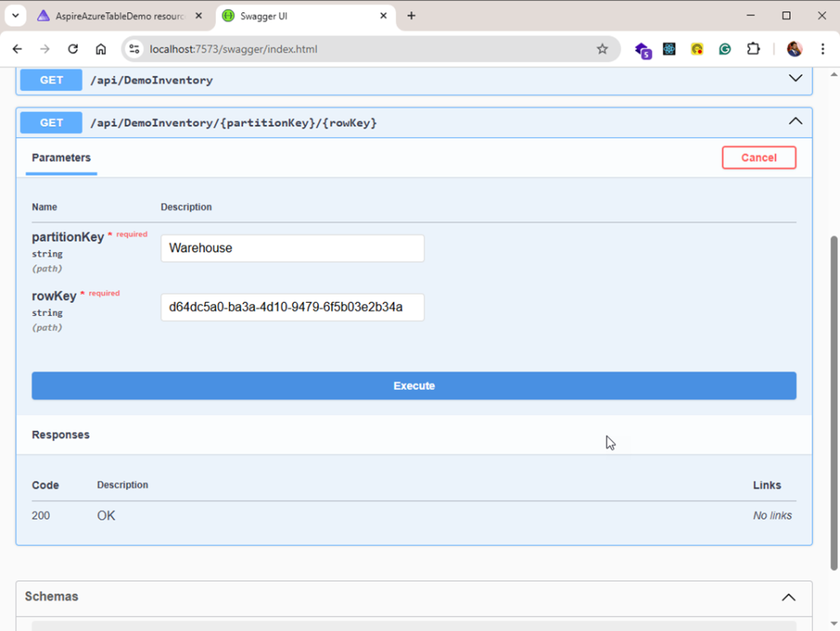
Task: Click inside the rowKey GUID input field
Action: coord(292,307)
